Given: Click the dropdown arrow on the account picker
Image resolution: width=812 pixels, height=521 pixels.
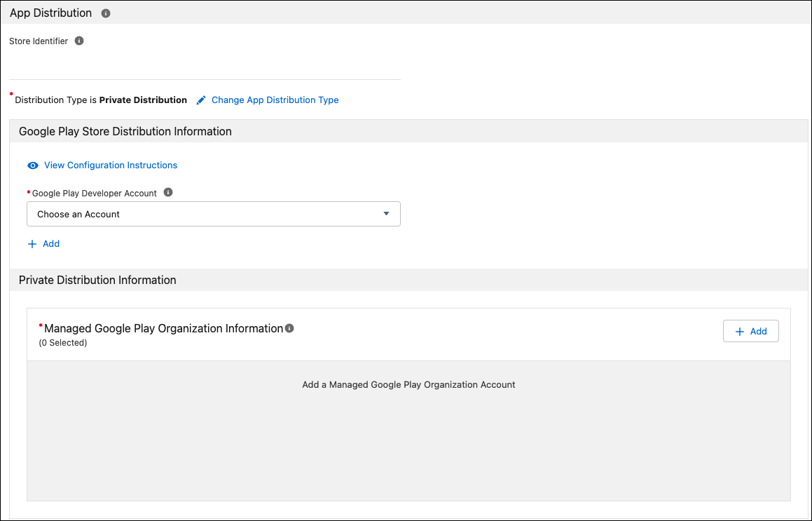Looking at the screenshot, I should (386, 213).
